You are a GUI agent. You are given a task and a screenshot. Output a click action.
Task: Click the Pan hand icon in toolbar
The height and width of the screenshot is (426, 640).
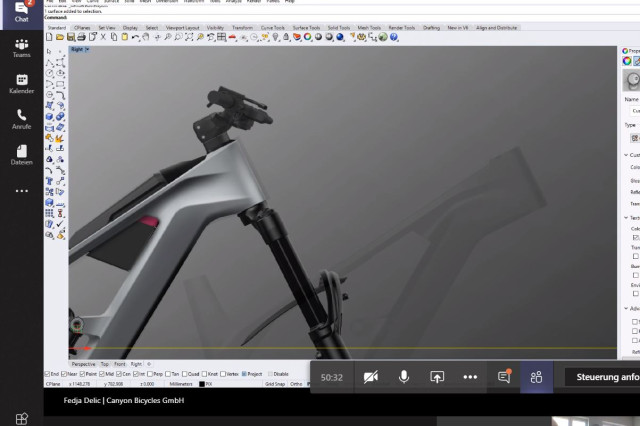tap(146, 37)
